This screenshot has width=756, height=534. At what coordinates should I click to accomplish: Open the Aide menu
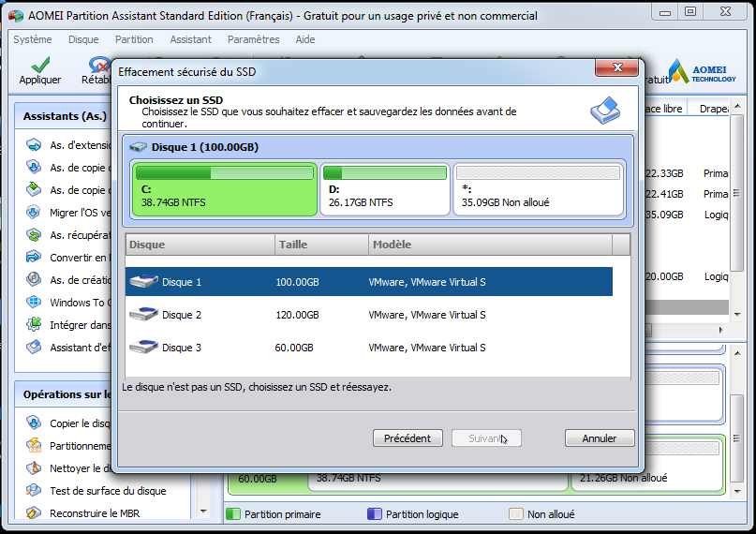305,39
